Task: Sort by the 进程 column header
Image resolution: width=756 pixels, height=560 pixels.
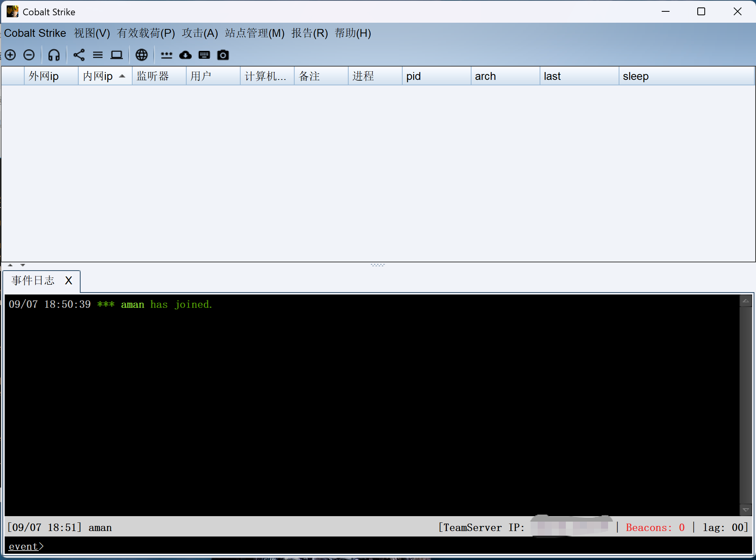Action: [x=375, y=76]
